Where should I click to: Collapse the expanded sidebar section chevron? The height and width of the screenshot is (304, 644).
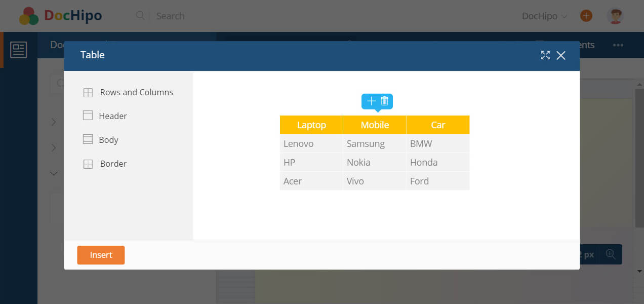coord(54,173)
